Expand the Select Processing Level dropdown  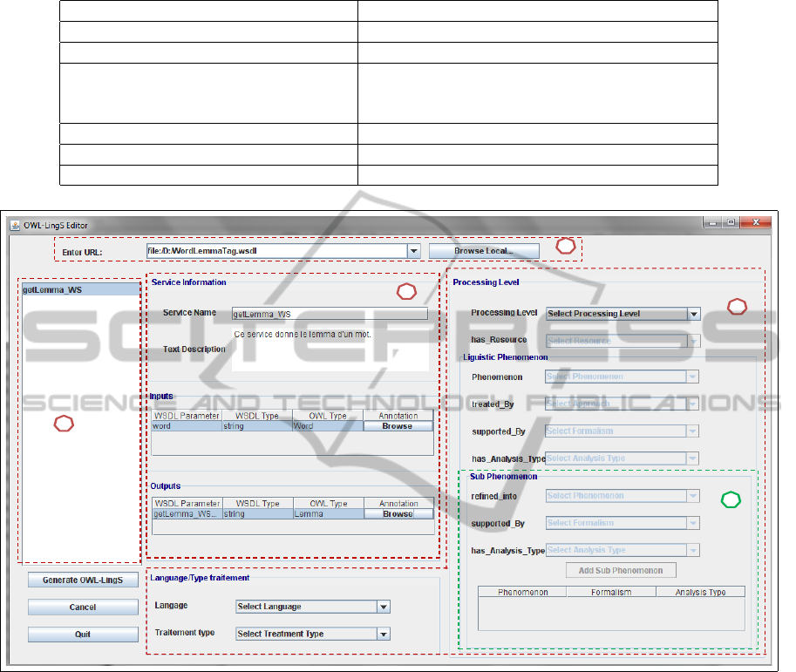[x=693, y=314]
